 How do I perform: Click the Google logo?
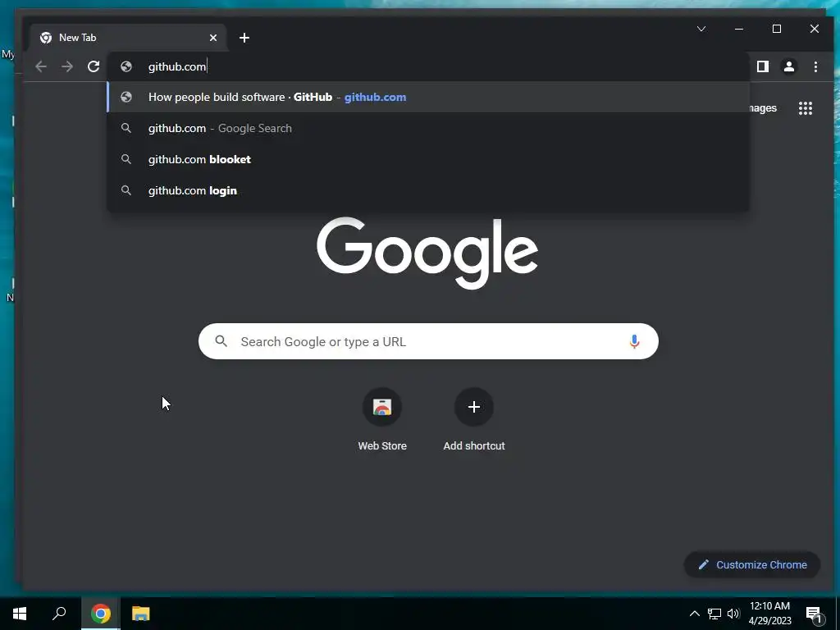click(427, 252)
